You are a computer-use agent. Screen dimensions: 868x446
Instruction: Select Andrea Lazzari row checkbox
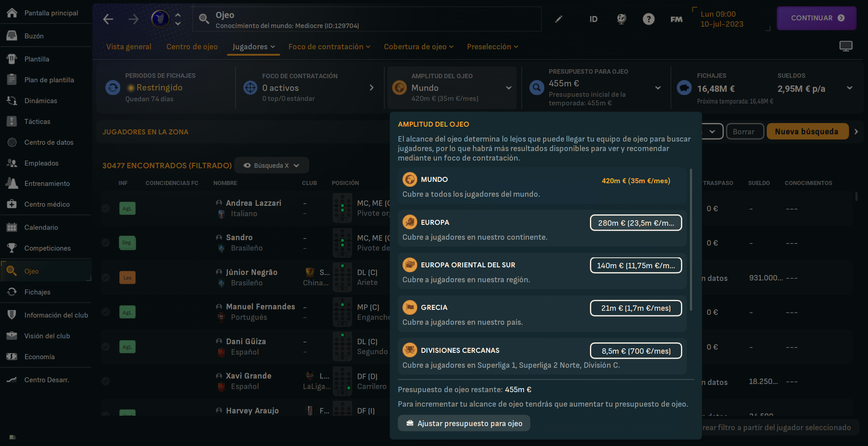[106, 209]
